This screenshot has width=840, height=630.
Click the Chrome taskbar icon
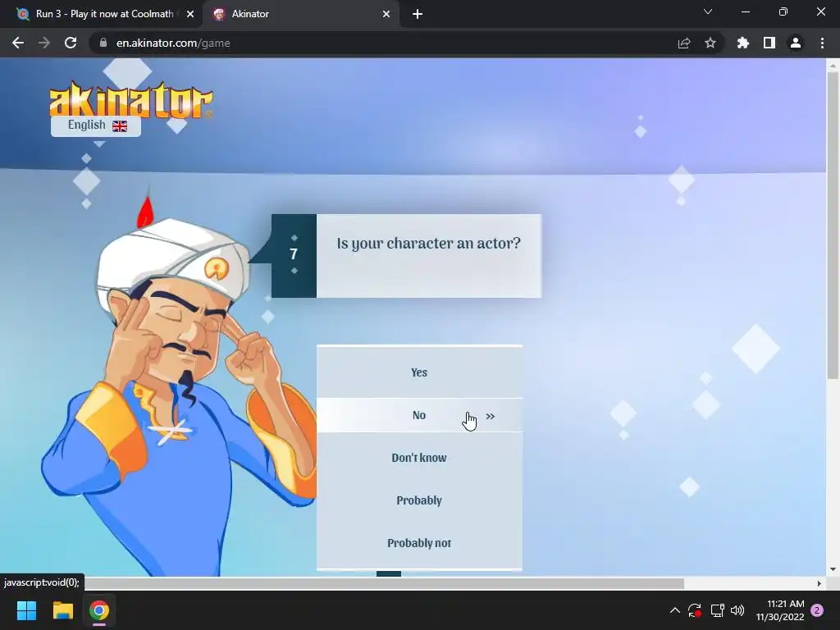[99, 610]
